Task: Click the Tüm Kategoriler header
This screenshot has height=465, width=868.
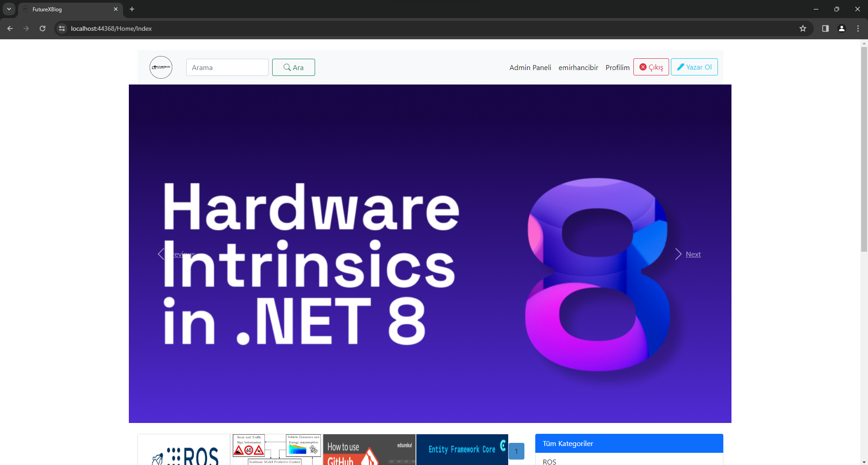Action: [629, 443]
